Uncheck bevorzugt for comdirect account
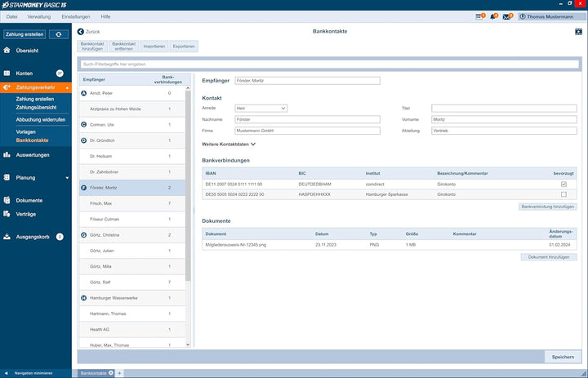Screen dimensions: 588x378 [563, 185]
